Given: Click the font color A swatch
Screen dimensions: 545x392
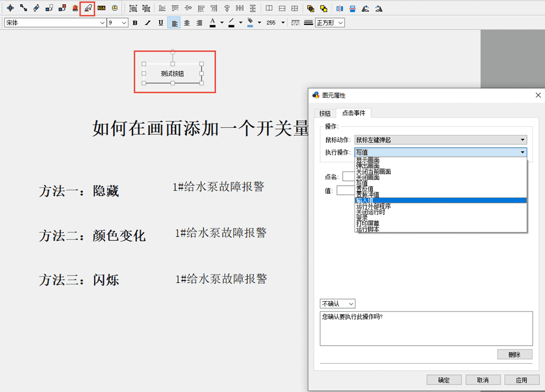Looking at the screenshot, I should (213, 22).
